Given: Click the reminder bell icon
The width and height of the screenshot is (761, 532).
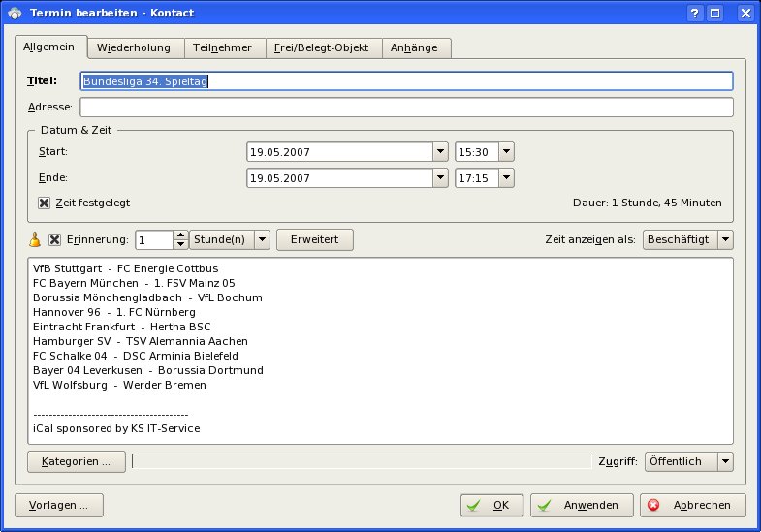Looking at the screenshot, I should [35, 239].
